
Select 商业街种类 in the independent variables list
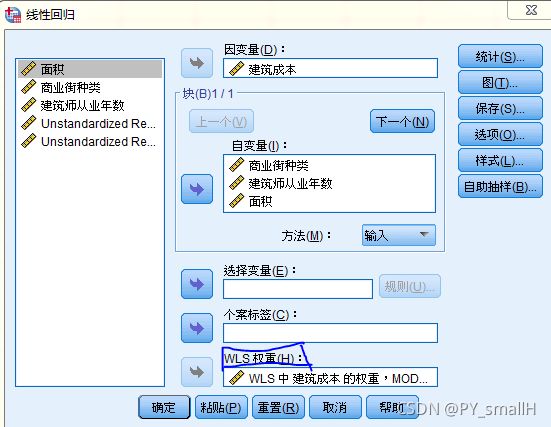pyautogui.click(x=329, y=165)
